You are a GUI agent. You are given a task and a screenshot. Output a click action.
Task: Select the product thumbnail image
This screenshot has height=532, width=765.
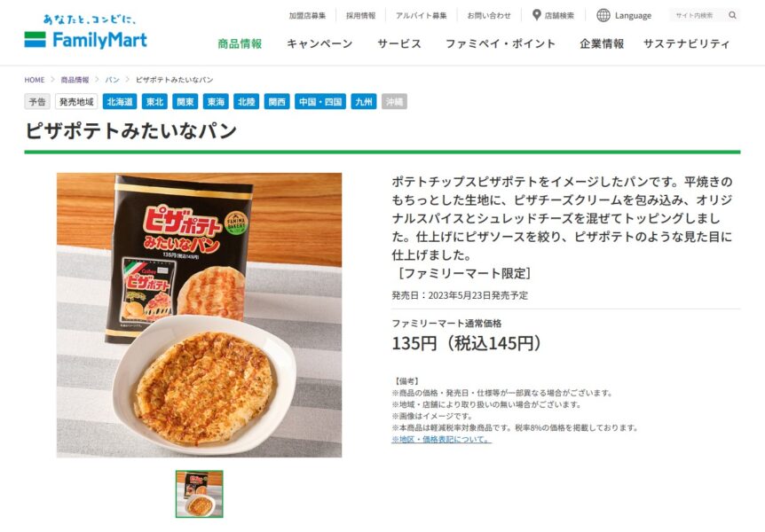click(x=199, y=494)
